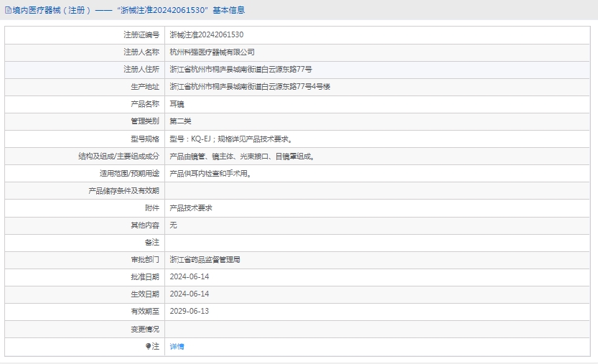Click the product name value 耳镜
Viewport: 598px width, 364px height.
pyautogui.click(x=177, y=103)
